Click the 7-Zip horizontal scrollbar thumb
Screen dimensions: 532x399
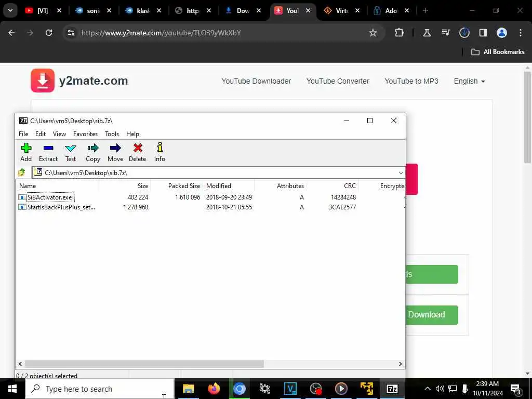pos(144,364)
